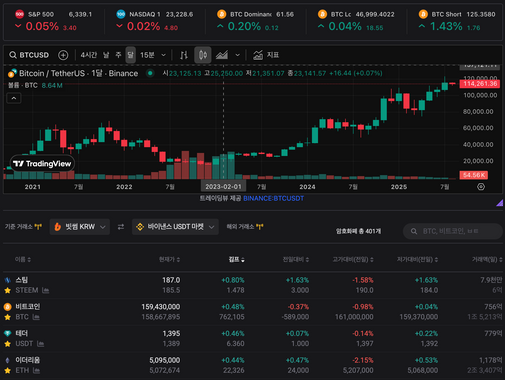Image resolution: width=505 pixels, height=380 pixels.
Task: Open the BINANCE:BTCUSDT link
Action: pos(273,198)
